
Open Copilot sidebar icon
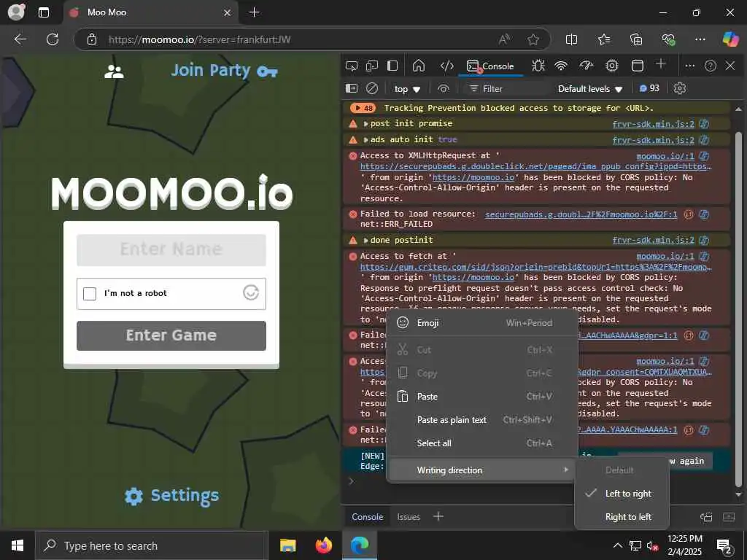click(729, 39)
